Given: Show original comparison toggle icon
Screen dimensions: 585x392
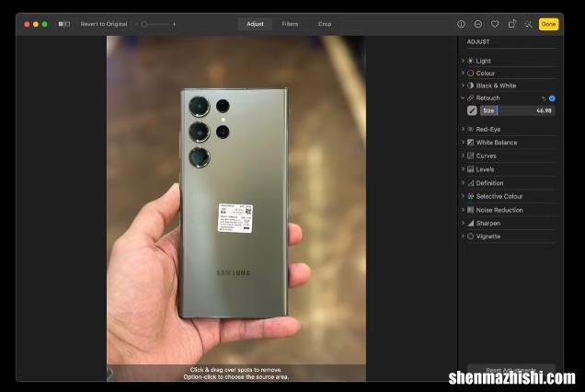Looking at the screenshot, I should coord(64,24).
